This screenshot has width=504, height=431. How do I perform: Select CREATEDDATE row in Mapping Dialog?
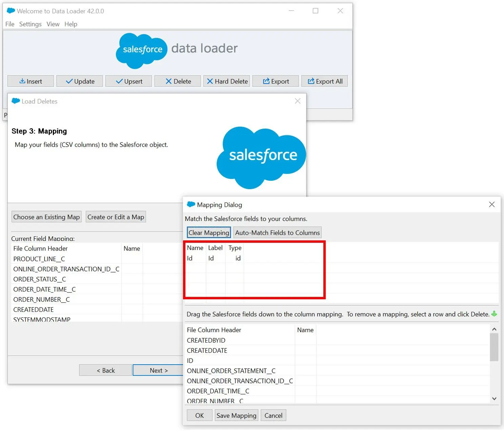coord(337,350)
